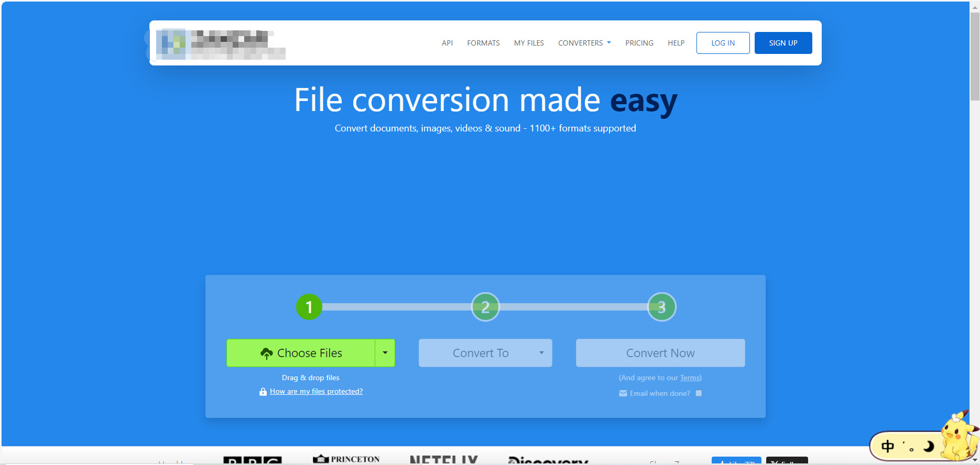The height and width of the screenshot is (465, 980).
Task: Expand the CONVERTERS menu in the header
Action: pyautogui.click(x=584, y=43)
